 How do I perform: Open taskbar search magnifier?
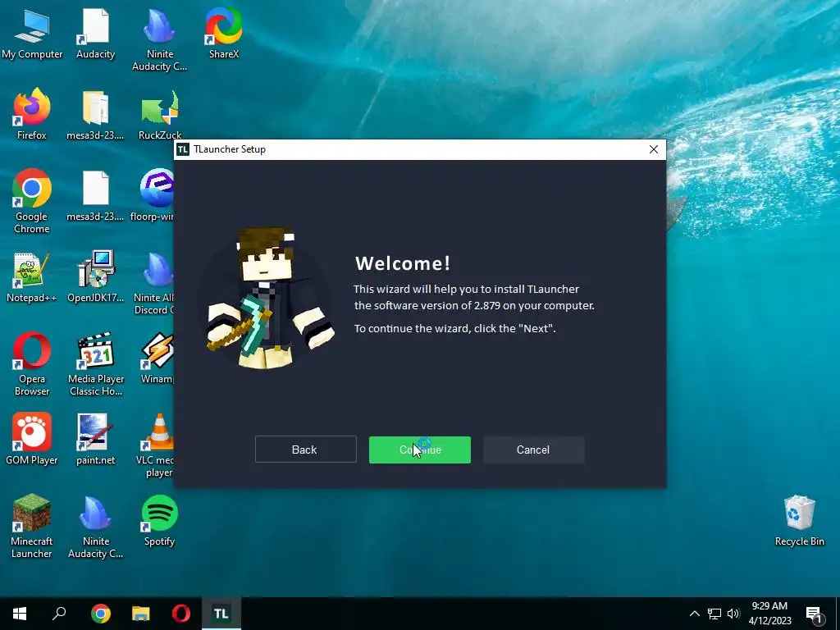click(x=59, y=614)
